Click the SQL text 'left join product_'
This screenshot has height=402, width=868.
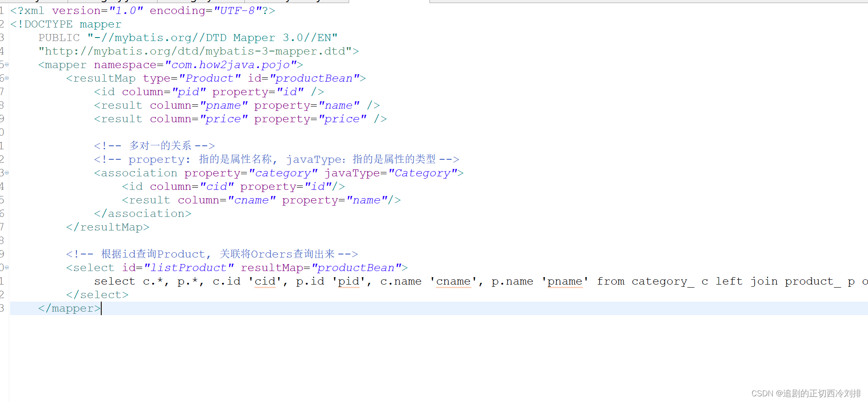coord(778,282)
